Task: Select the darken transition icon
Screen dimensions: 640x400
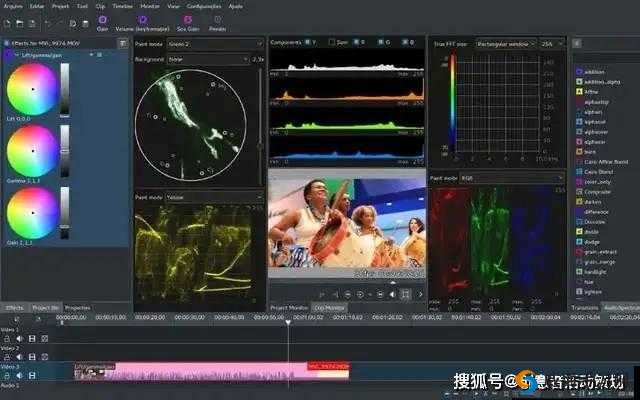Action: [x=579, y=202]
